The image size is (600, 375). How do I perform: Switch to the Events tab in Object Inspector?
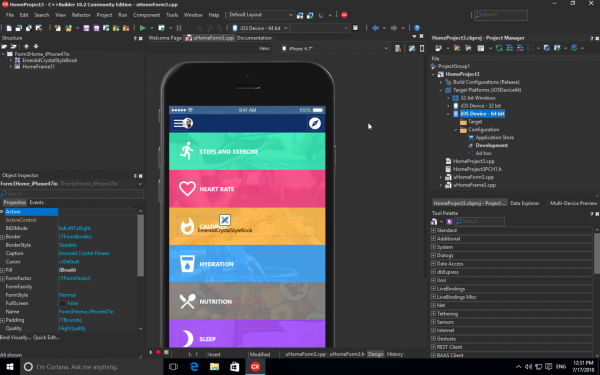pos(37,202)
